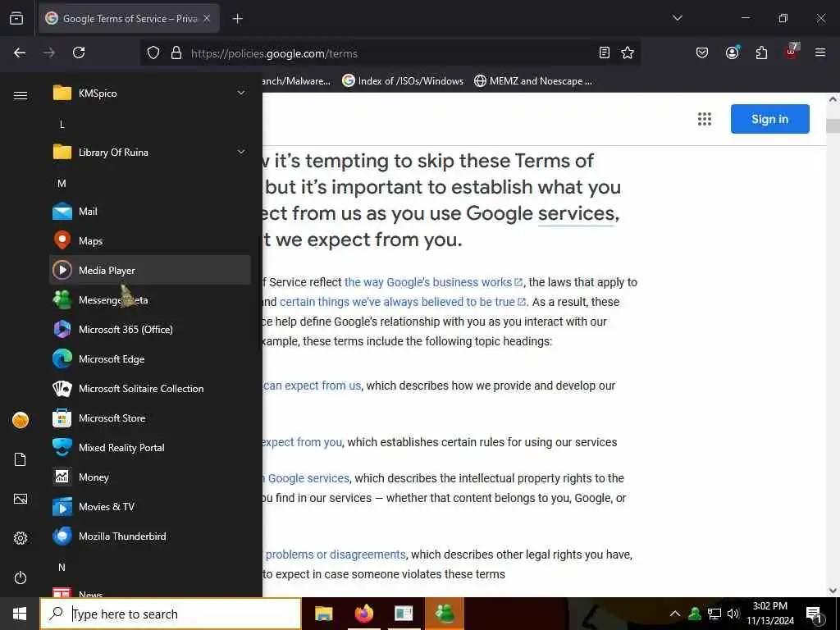Open the list all tabs dropdown
The height and width of the screenshot is (630, 840).
click(x=677, y=18)
